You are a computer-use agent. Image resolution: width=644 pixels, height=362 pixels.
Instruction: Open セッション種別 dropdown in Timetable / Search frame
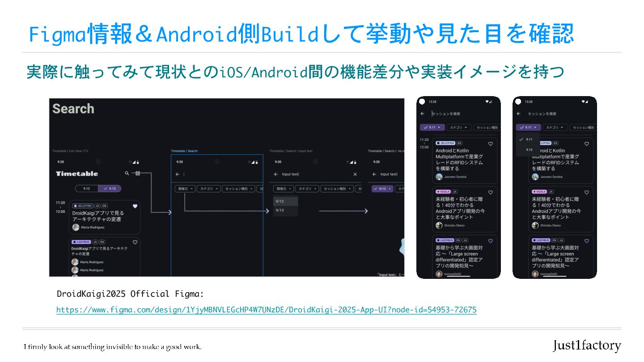(x=239, y=189)
